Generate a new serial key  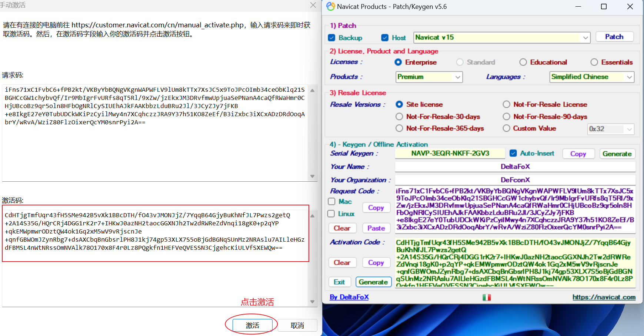coord(617,154)
